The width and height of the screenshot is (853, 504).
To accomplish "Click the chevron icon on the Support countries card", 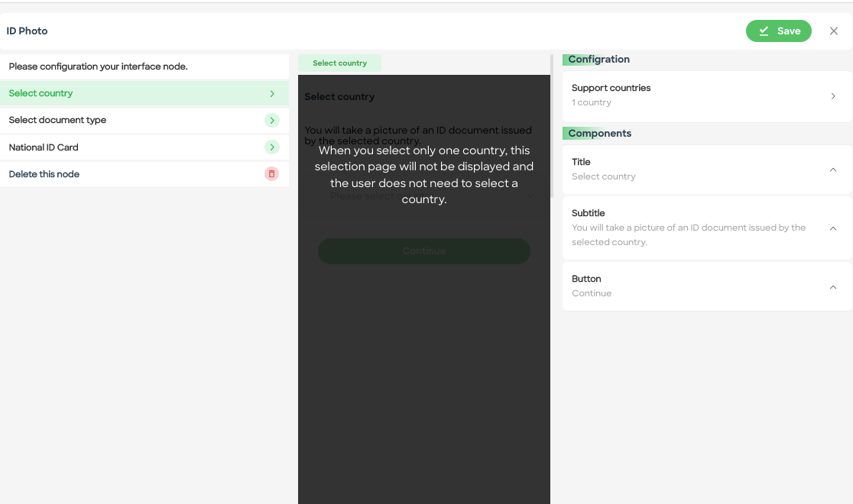I will pos(833,95).
